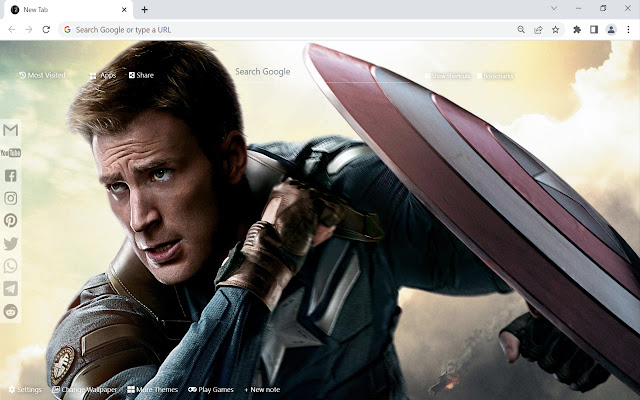Add a new browser tab

pyautogui.click(x=144, y=9)
